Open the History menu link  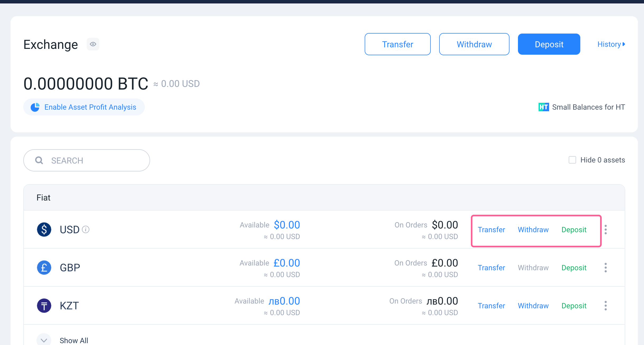610,44
